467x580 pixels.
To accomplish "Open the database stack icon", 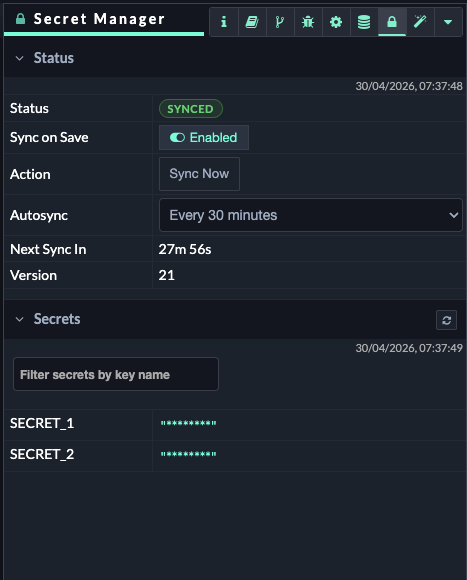I will click(364, 22).
